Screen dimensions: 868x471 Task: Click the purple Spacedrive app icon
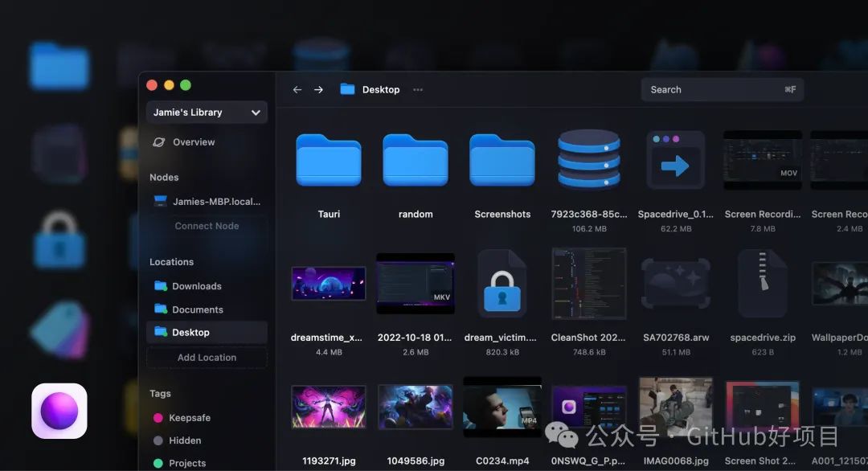pyautogui.click(x=59, y=412)
